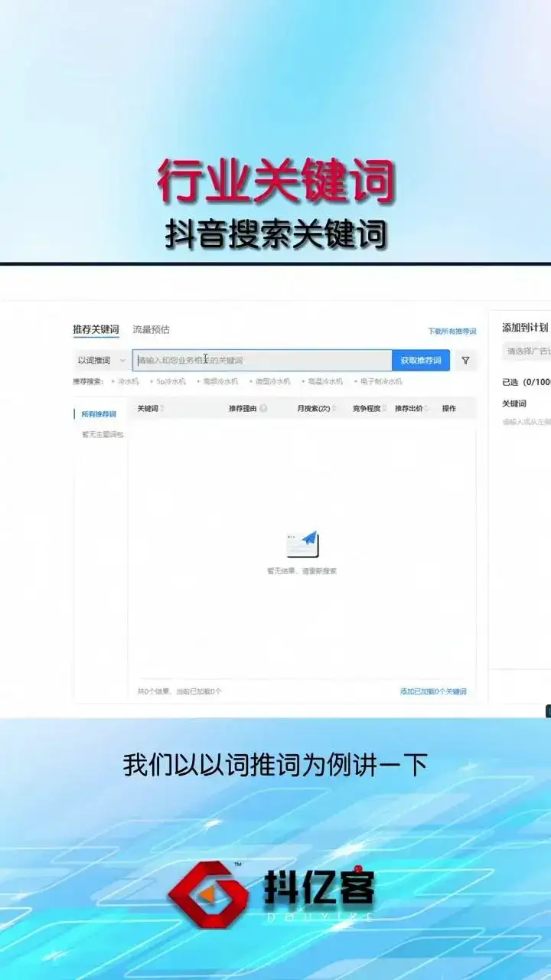The image size is (551, 980).
Task: Select 所有推荐词 in the side list
Action: 99,414
